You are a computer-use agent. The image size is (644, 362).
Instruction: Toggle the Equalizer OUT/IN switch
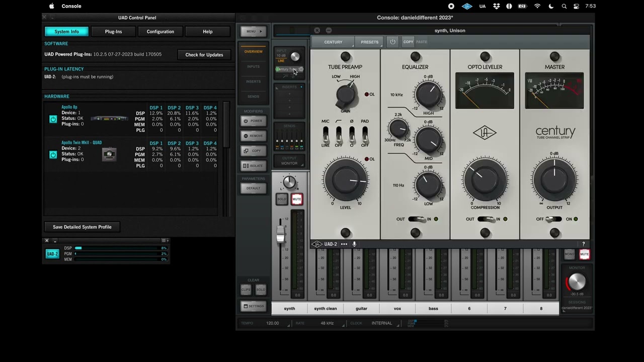pyautogui.click(x=416, y=219)
